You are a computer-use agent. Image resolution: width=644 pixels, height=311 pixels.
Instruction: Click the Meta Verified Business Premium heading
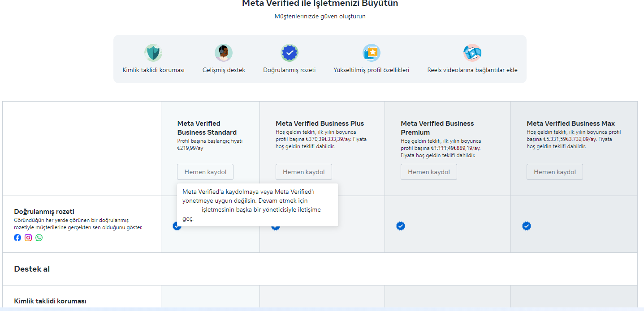437,128
